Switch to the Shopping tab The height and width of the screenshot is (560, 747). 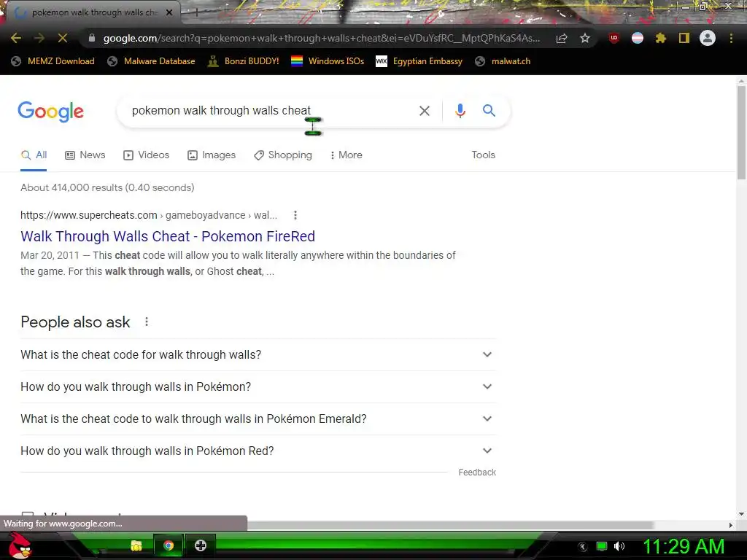click(283, 155)
